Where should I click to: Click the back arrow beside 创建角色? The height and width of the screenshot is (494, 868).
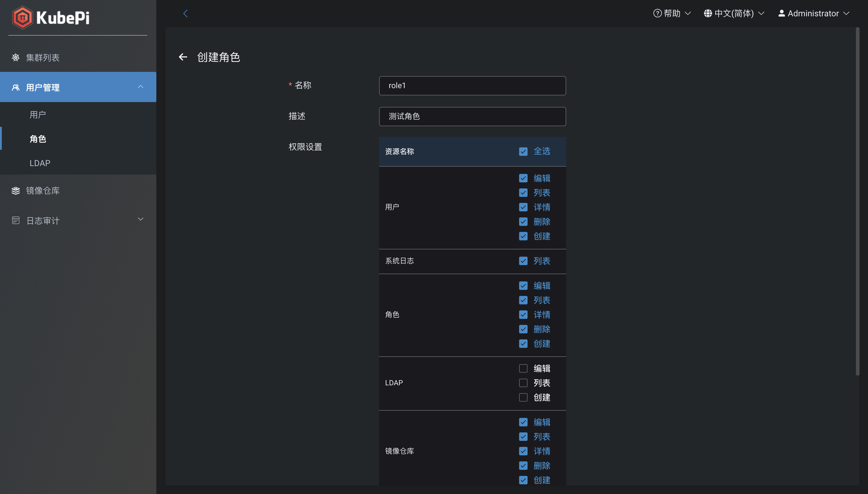(x=183, y=57)
